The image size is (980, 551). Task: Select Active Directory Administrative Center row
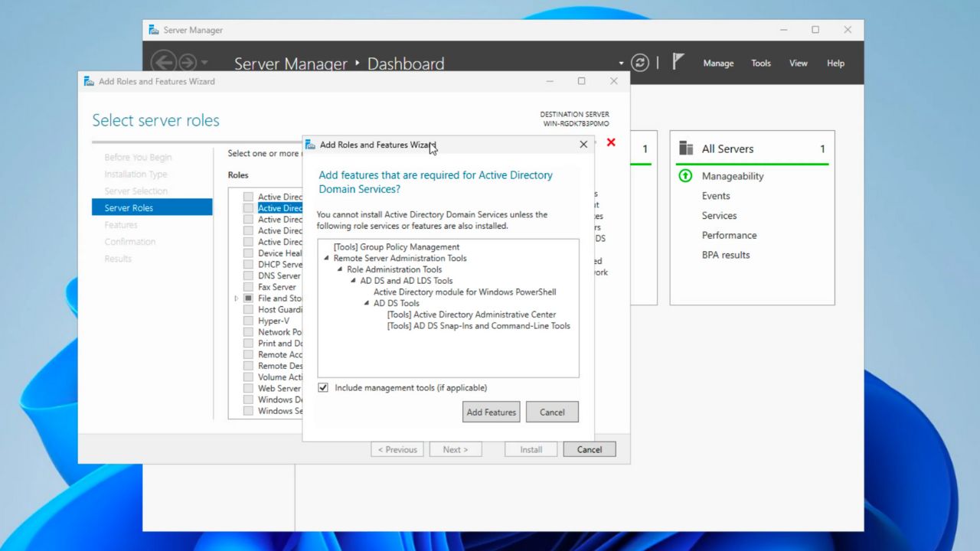472,315
